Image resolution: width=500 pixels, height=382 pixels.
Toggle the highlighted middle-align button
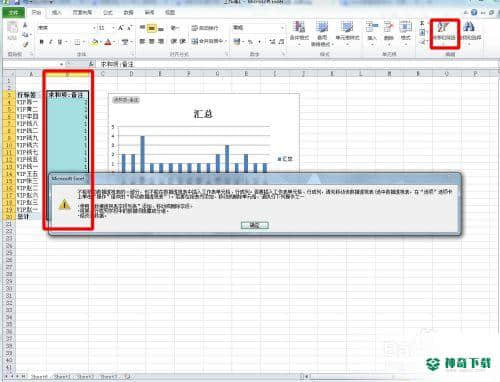[152, 28]
